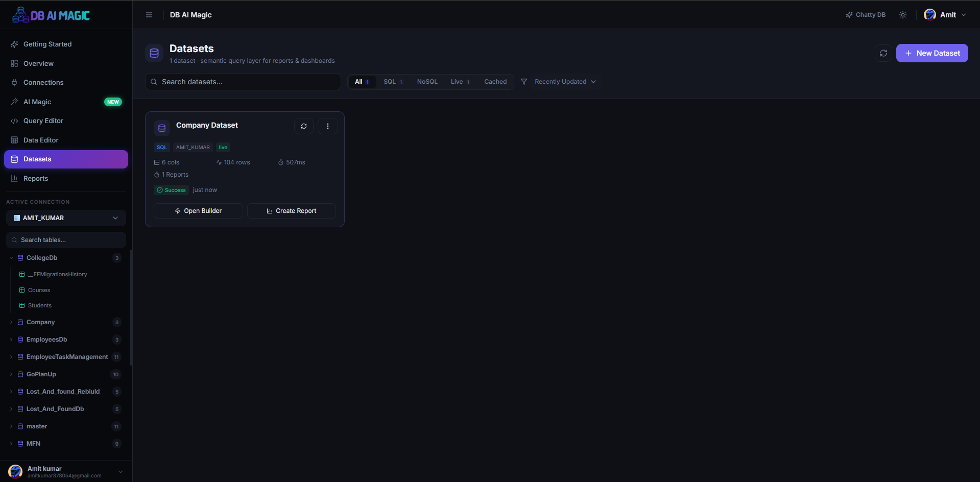Open the __EFMigrationsHistory table

tap(57, 274)
